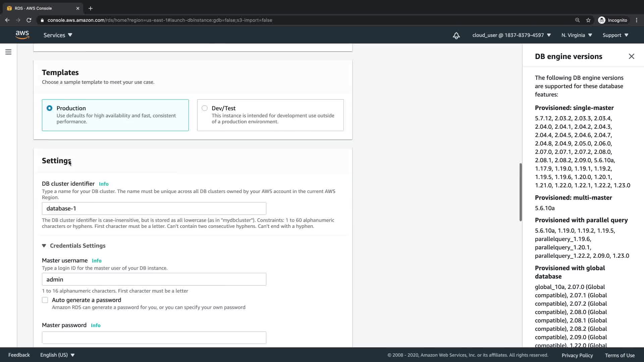Select the Dev/Test template option

205,108
